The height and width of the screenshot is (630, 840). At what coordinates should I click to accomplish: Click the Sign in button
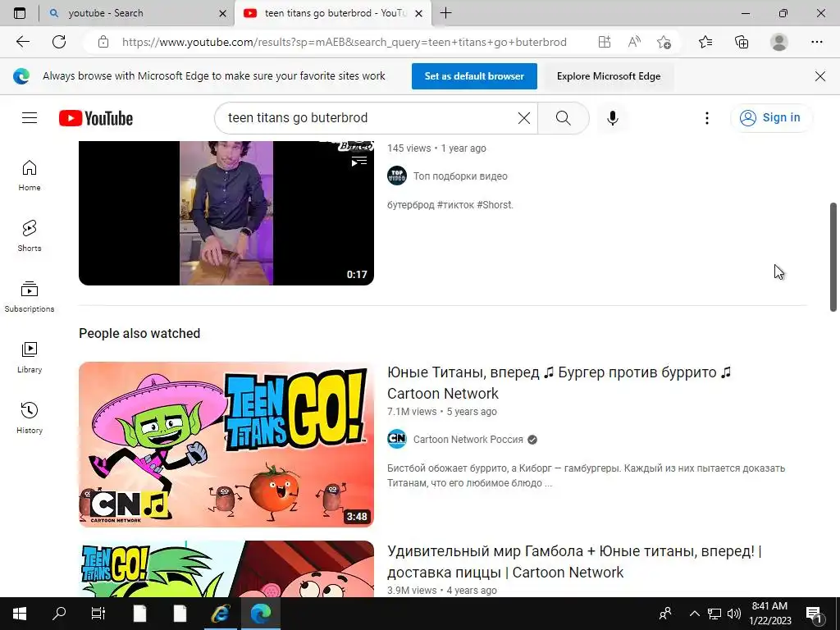771,118
